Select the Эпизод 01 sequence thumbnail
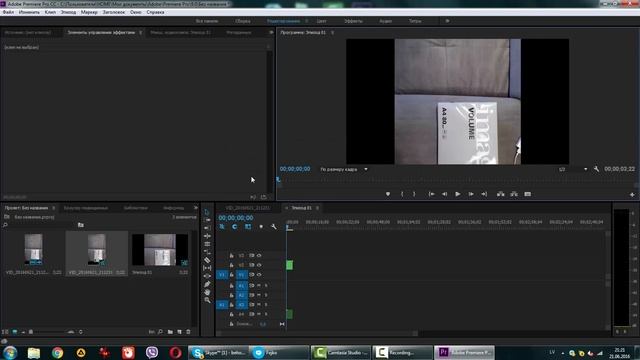Screen dimensions: 640x360 coord(160,250)
